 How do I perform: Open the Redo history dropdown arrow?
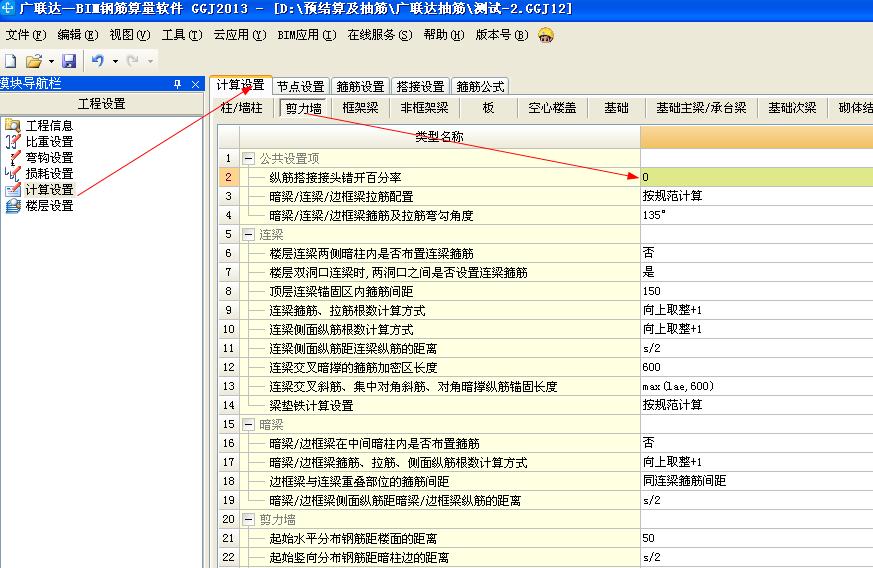[150, 61]
